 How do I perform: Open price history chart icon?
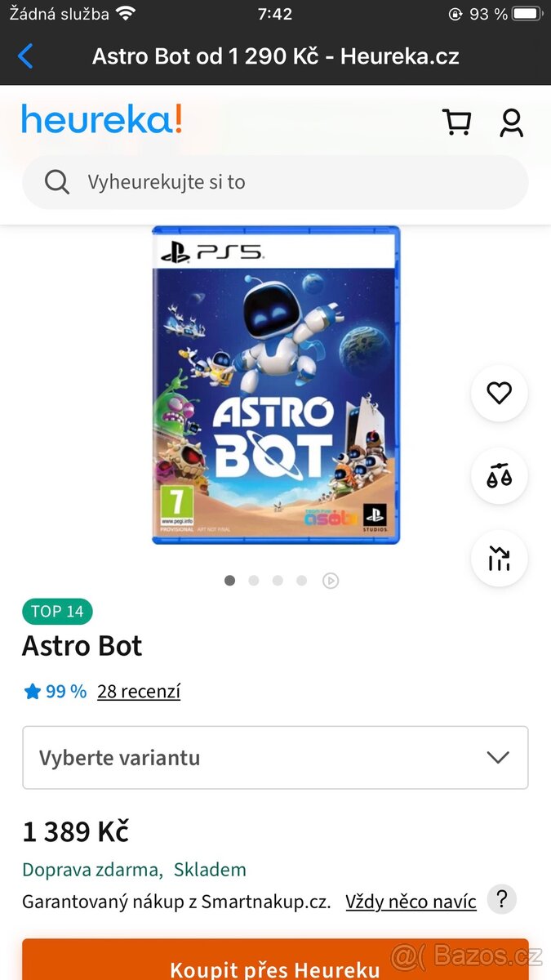(500, 559)
